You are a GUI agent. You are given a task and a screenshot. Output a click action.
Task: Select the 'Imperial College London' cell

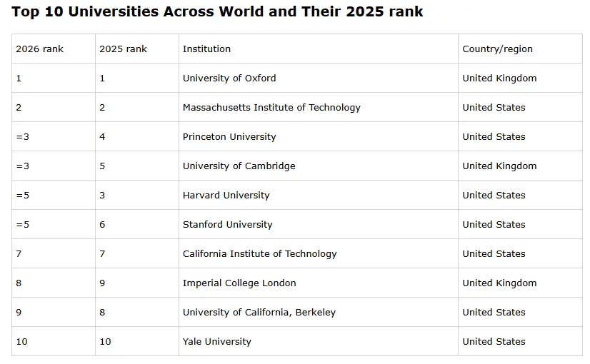(x=239, y=283)
